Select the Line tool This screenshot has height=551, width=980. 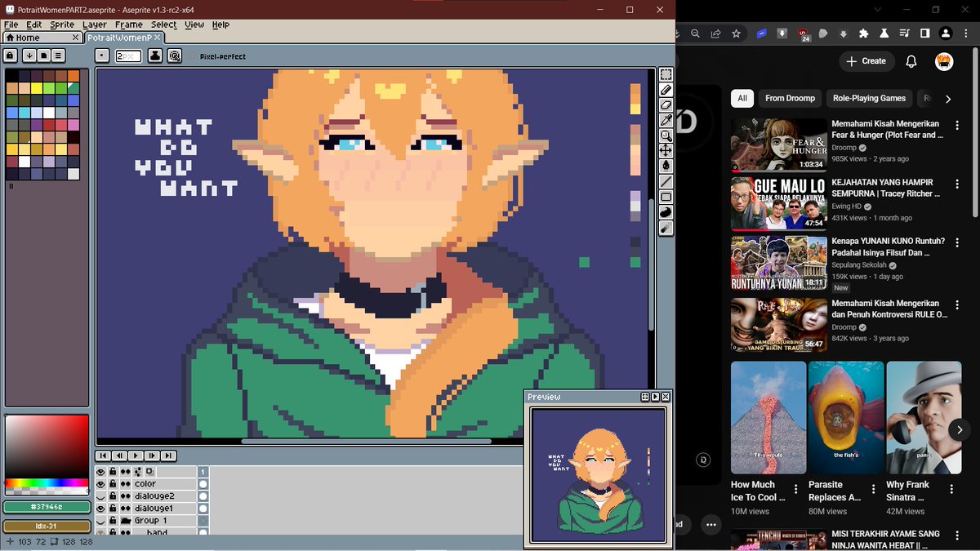pos(666,181)
